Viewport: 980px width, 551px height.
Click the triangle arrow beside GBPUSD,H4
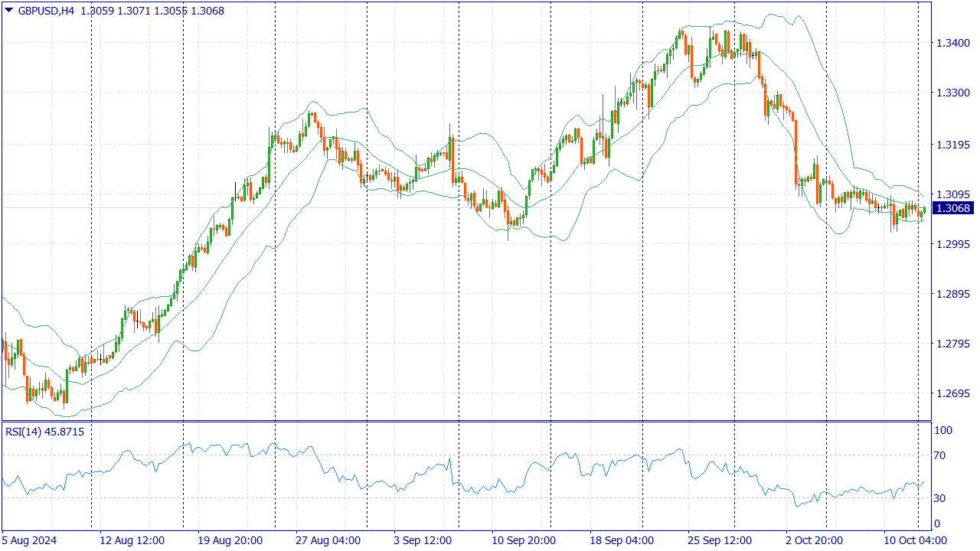point(8,11)
